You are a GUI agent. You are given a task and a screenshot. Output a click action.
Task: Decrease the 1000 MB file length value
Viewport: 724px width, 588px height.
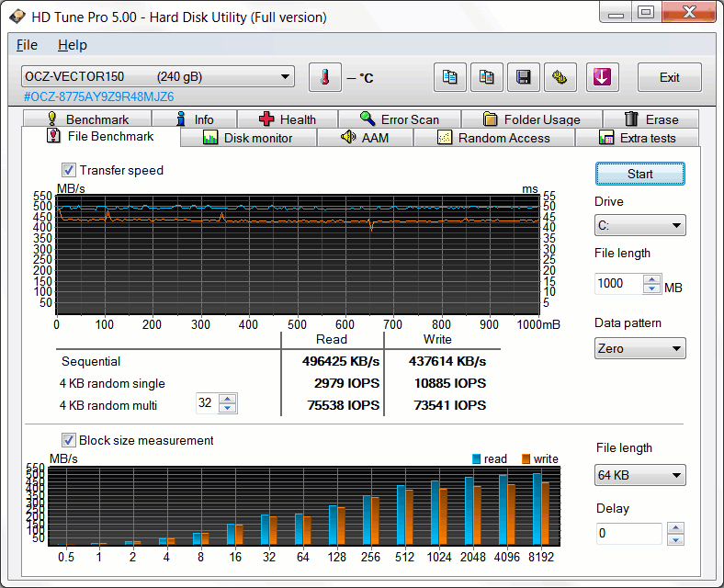pos(651,288)
